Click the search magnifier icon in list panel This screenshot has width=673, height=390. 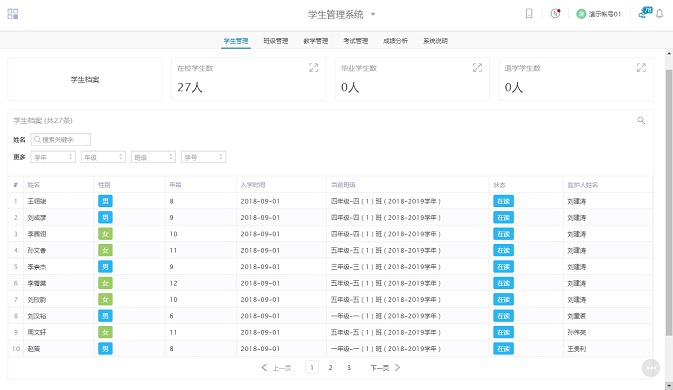[641, 121]
